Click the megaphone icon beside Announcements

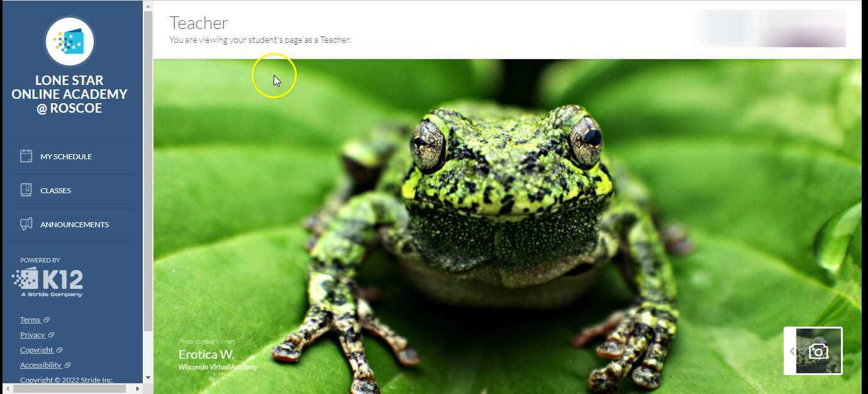pos(26,224)
